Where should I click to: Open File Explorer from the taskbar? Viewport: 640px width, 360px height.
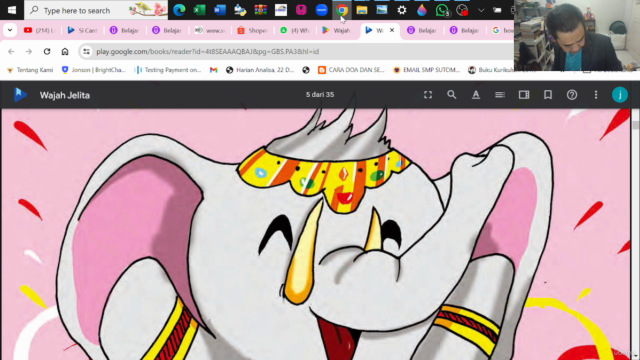362,10
